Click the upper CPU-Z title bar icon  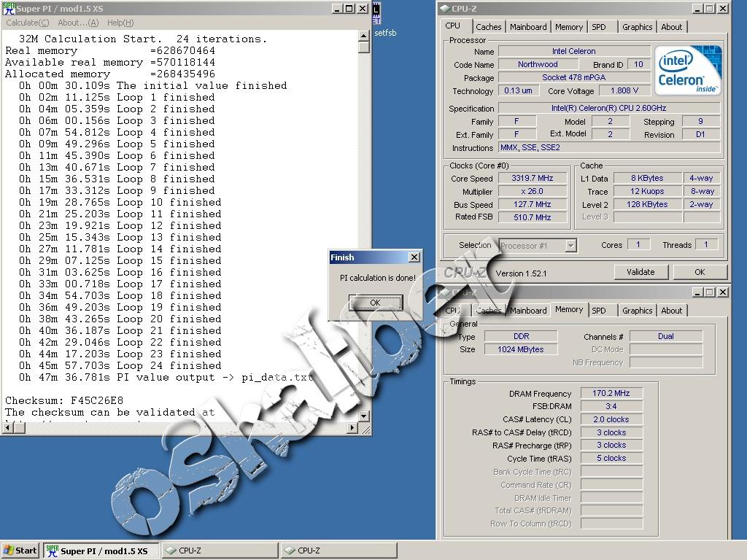(x=444, y=9)
